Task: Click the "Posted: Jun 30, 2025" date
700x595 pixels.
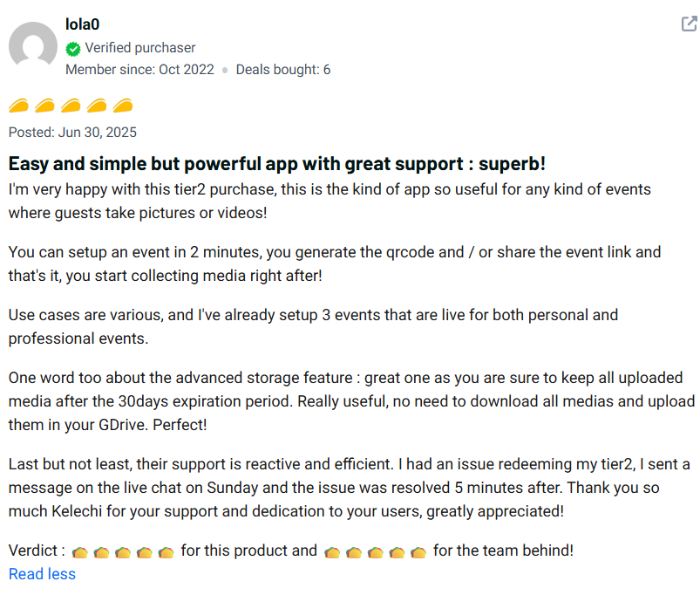Action: click(72, 133)
